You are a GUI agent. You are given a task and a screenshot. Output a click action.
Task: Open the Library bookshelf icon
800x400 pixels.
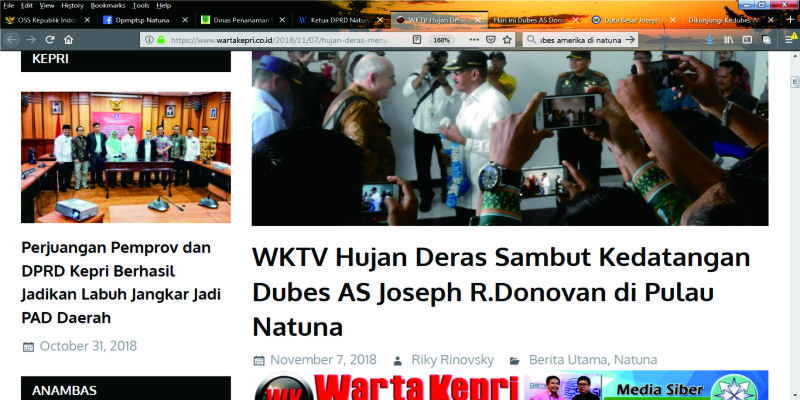pyautogui.click(x=730, y=40)
